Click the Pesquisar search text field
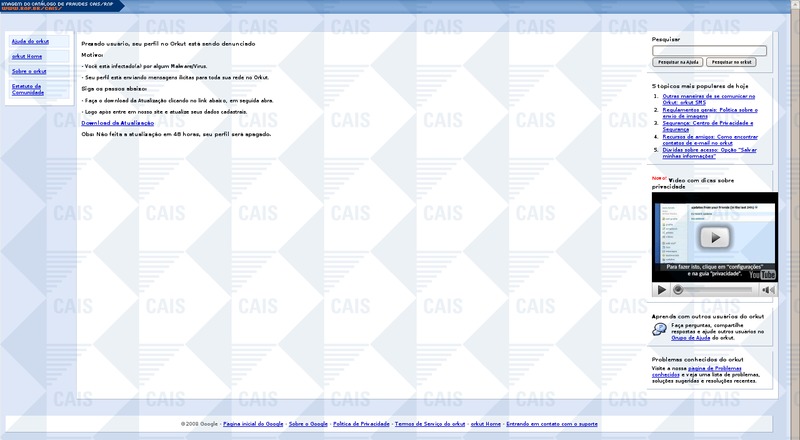 click(709, 51)
